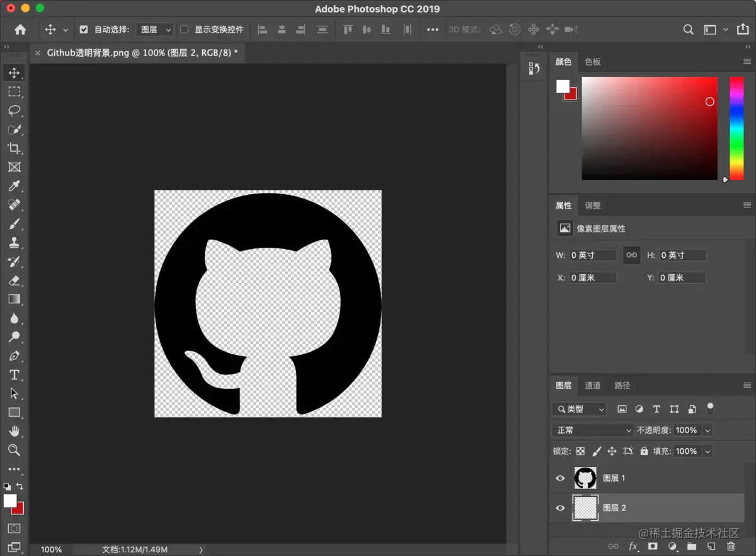This screenshot has height=556, width=756.
Task: Select the Lasso tool
Action: tap(14, 111)
